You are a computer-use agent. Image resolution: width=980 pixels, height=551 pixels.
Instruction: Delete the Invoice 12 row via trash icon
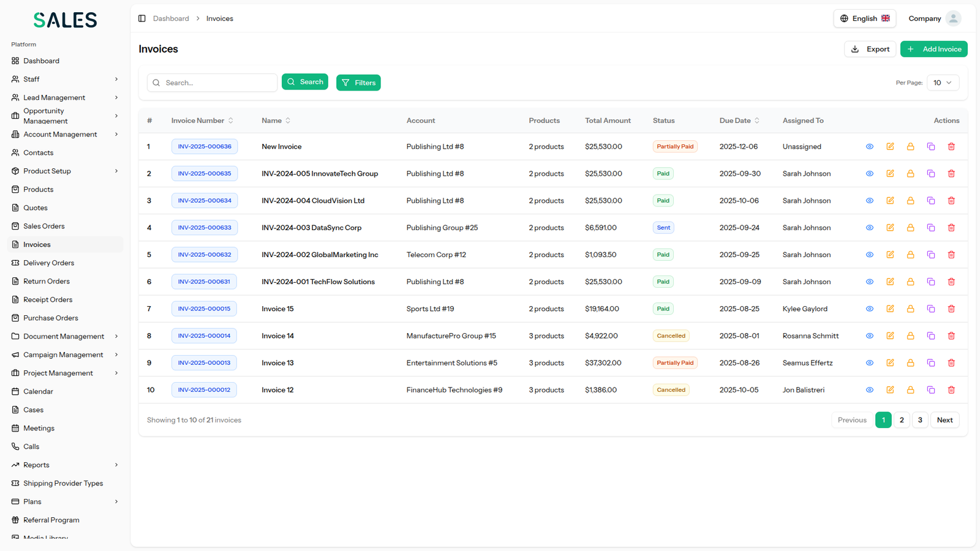(951, 390)
